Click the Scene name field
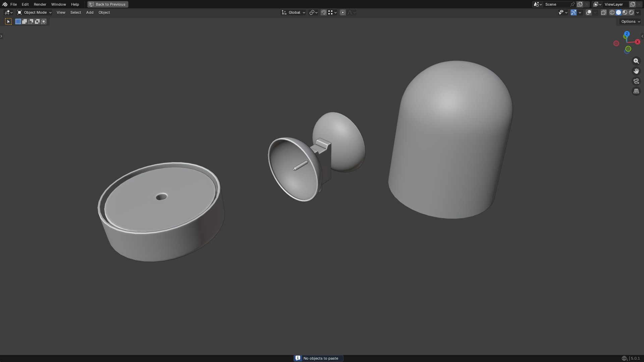Viewport: 644px width, 362px height. pos(556,4)
